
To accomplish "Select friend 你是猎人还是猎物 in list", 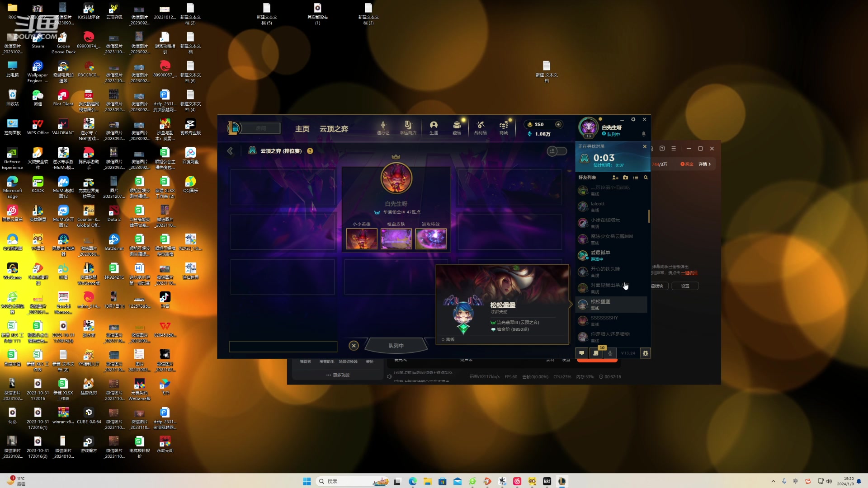I will tap(612, 337).
